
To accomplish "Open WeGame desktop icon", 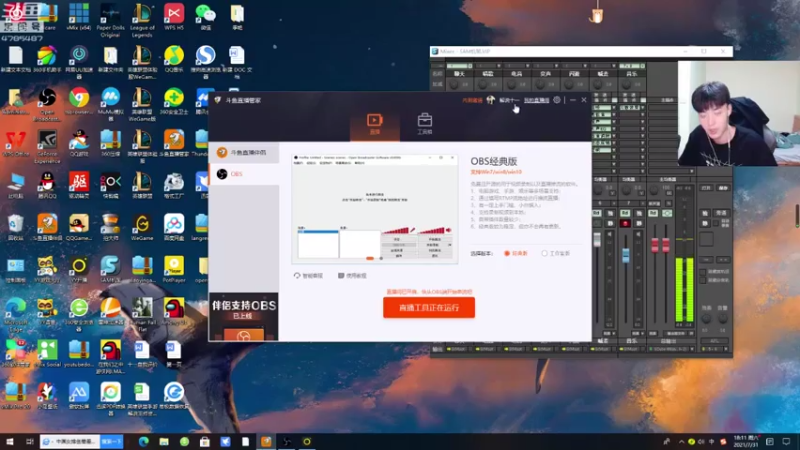I will pyautogui.click(x=142, y=228).
